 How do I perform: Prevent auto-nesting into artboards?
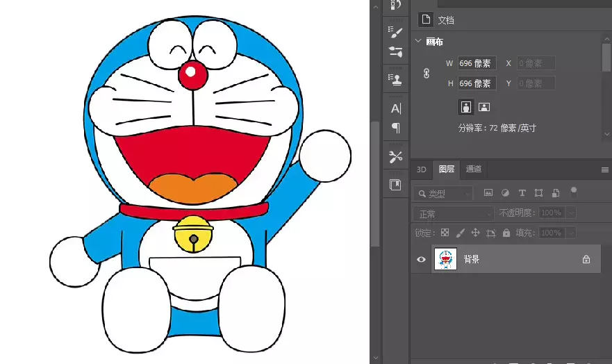coord(491,233)
